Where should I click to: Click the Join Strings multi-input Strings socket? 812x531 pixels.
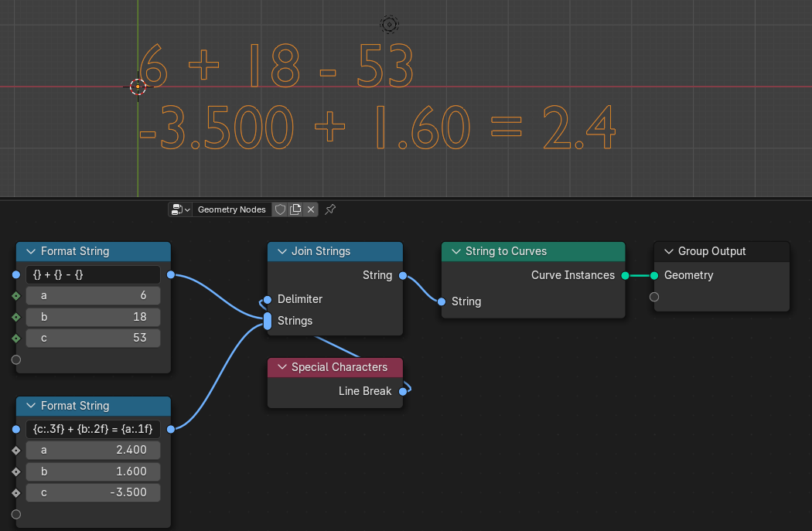tap(268, 321)
